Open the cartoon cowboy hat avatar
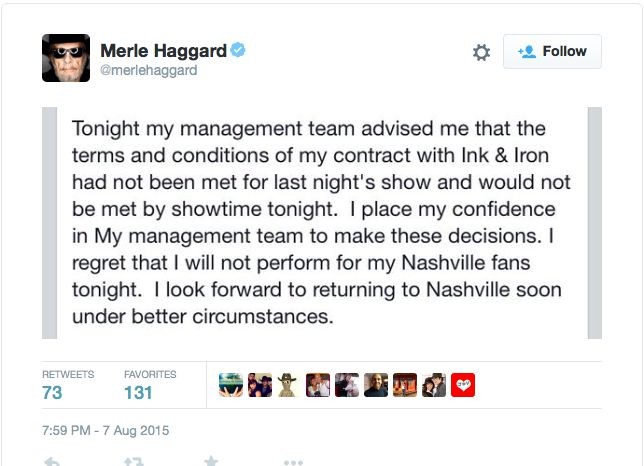The height and width of the screenshot is (466, 644). 289,385
